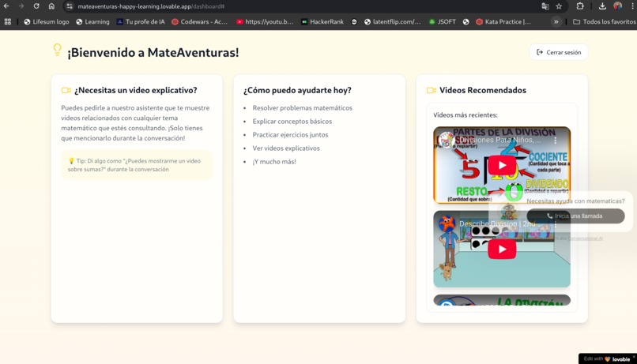637x364 pixels.
Task: Click the ¡Bienvenido a MateAventuras! heading
Action: coord(153,52)
